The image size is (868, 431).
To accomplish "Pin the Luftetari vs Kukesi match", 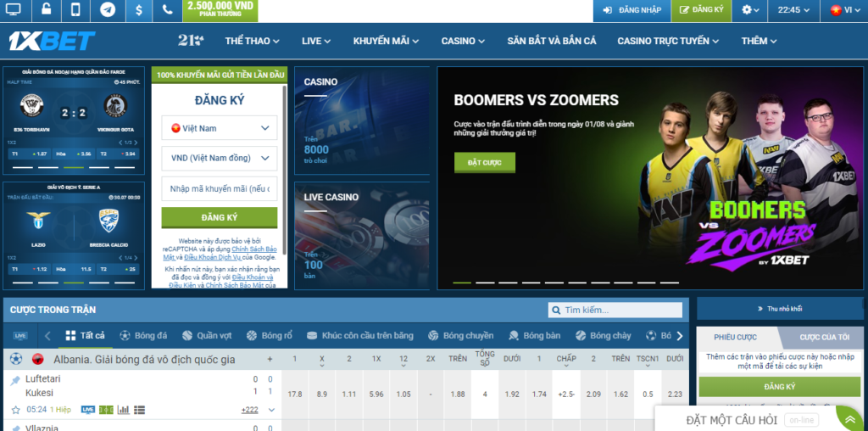I will coord(15,380).
